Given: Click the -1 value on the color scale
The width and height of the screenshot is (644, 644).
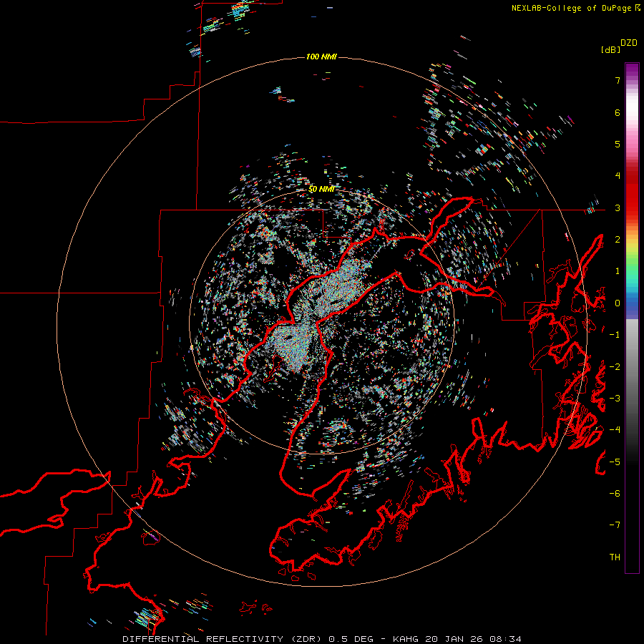Looking at the screenshot, I should [615, 335].
